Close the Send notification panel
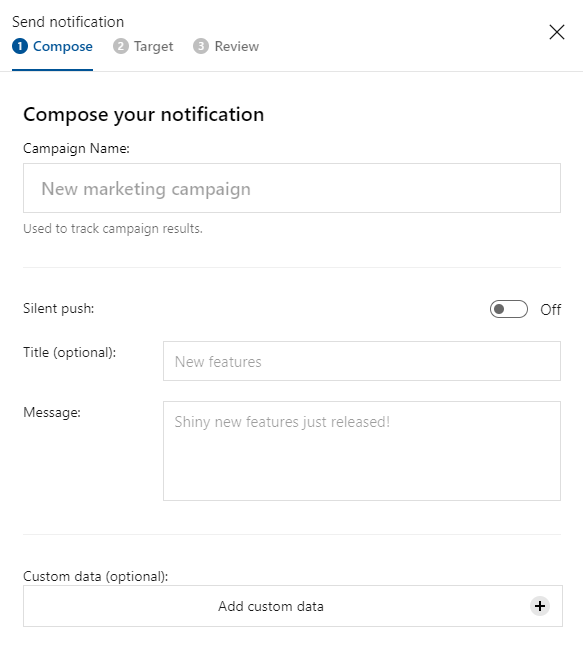Image resolution: width=583 pixels, height=666 pixels. pos(557,32)
